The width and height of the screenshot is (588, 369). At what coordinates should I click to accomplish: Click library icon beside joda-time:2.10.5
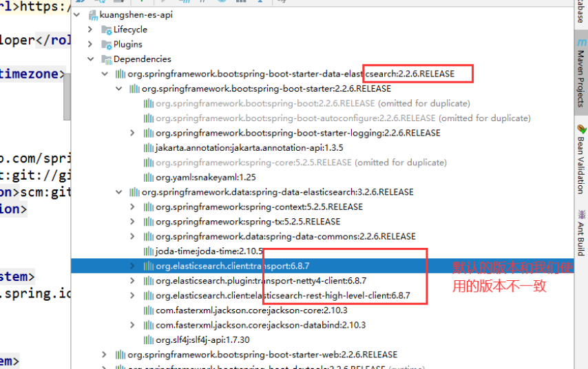click(148, 251)
